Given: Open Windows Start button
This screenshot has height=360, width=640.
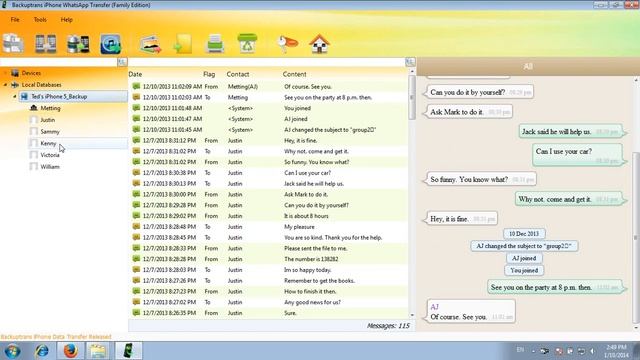Looking at the screenshot, I should click(x=12, y=351).
